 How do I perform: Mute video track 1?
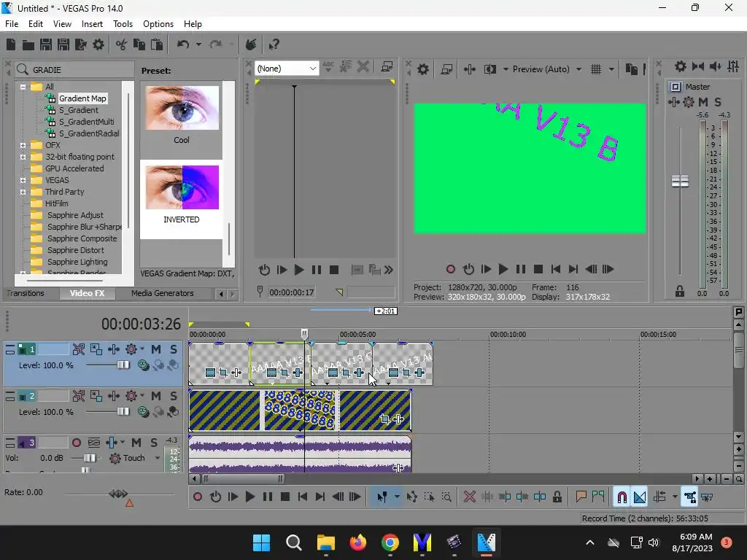tap(156, 349)
